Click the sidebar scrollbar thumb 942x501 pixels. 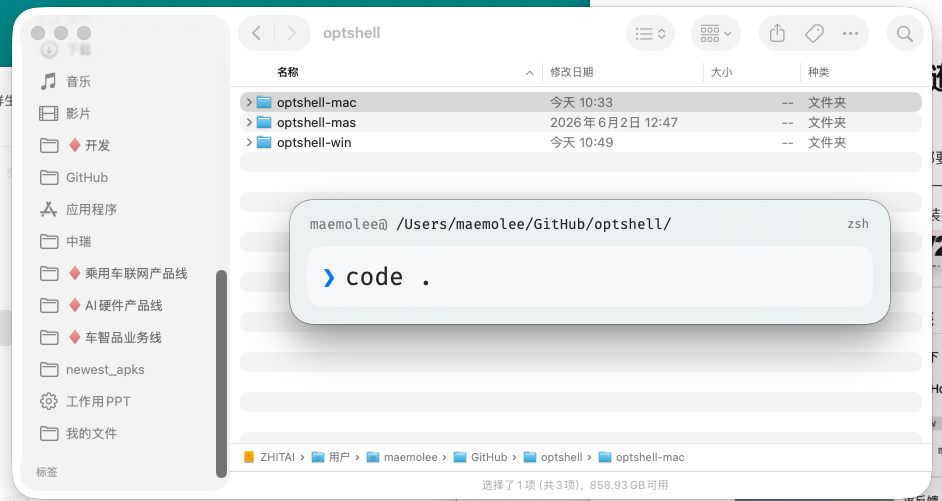point(221,374)
